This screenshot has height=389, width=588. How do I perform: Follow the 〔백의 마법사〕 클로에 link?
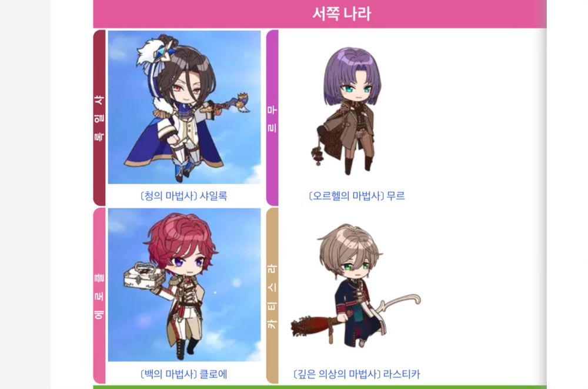pyautogui.click(x=183, y=374)
